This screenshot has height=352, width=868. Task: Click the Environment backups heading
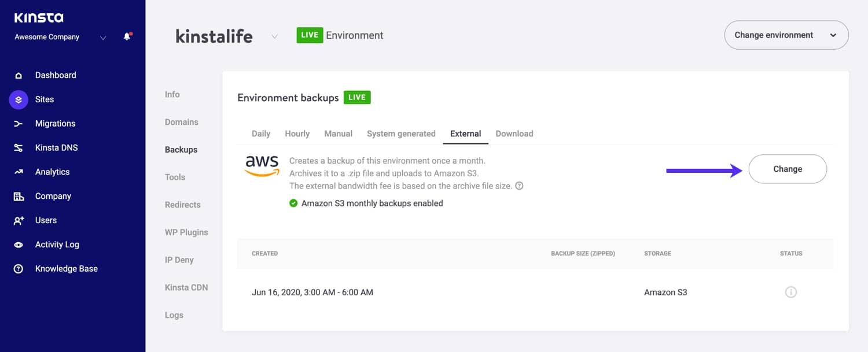288,98
